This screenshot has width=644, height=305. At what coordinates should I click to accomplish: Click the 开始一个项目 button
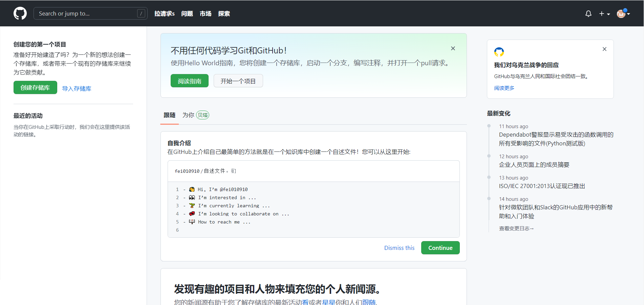[238, 81]
